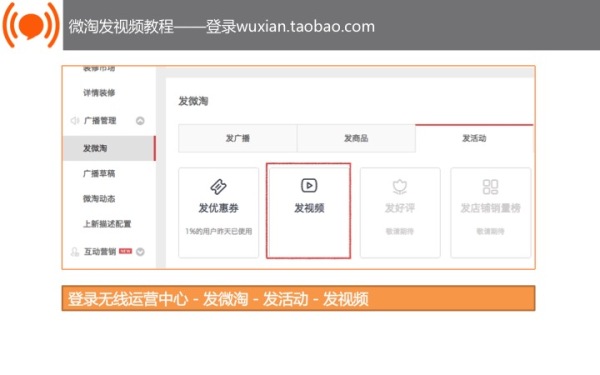Click the grid icon above 发店铺销量榜

pyautogui.click(x=491, y=187)
